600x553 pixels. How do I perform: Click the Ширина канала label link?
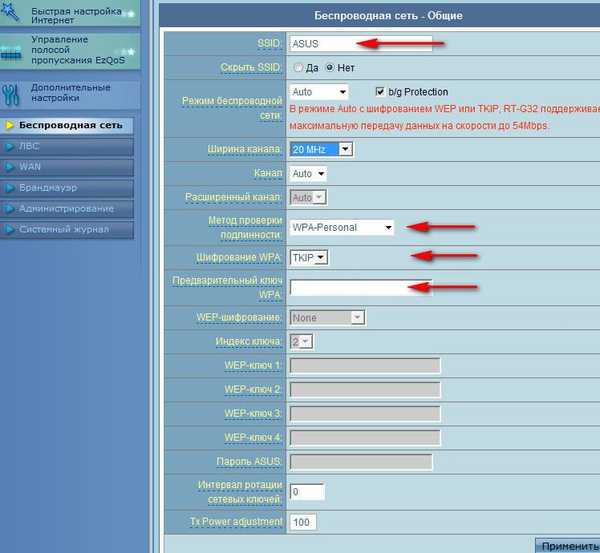tap(245, 149)
